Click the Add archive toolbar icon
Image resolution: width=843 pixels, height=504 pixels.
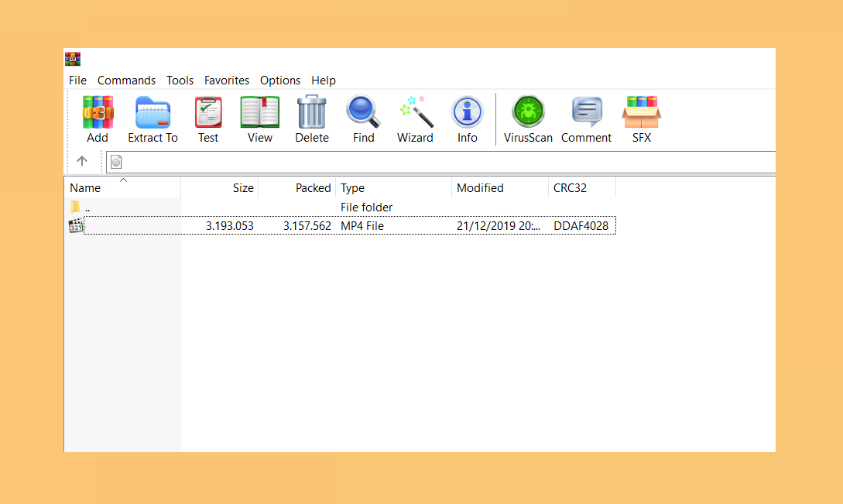[98, 112]
